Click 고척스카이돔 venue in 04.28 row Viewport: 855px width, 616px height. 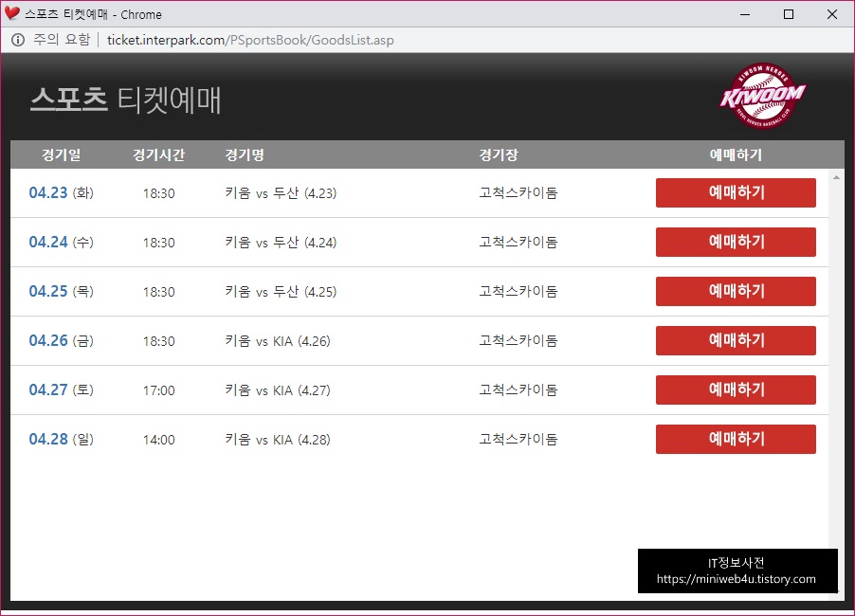pos(518,439)
